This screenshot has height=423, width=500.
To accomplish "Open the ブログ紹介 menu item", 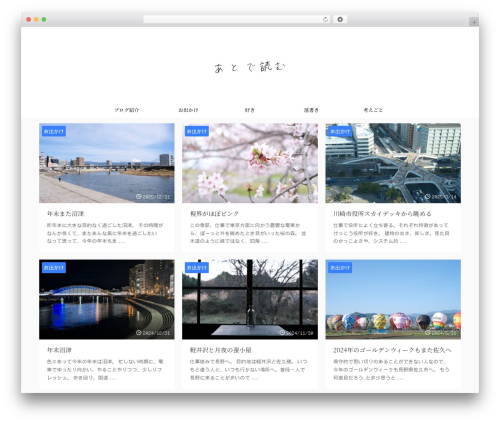I will (x=127, y=110).
